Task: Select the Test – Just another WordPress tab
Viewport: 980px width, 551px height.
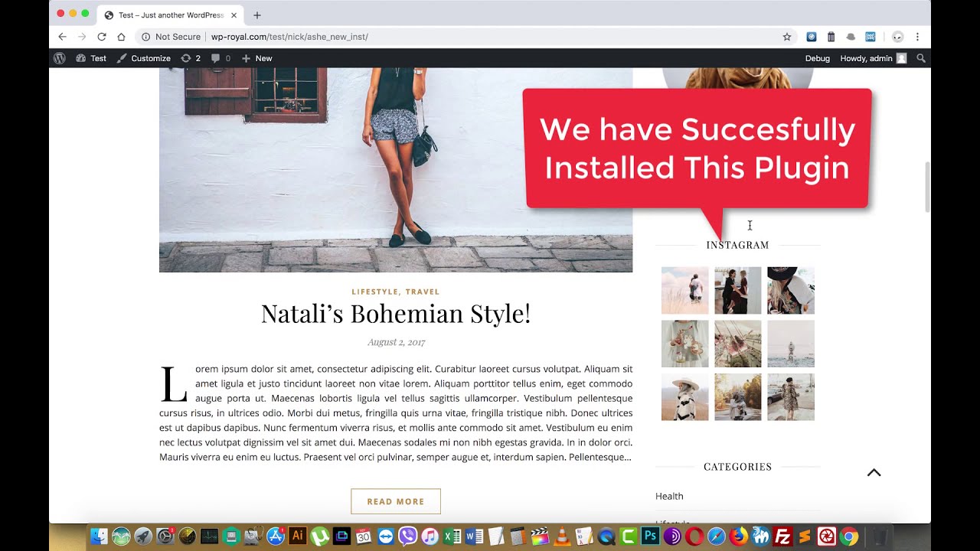Action: click(x=170, y=15)
